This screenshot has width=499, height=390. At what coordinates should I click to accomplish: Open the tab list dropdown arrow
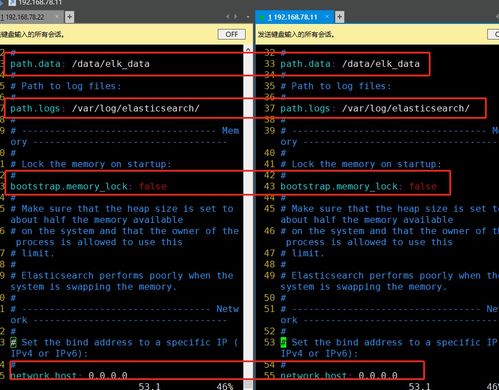(248, 17)
